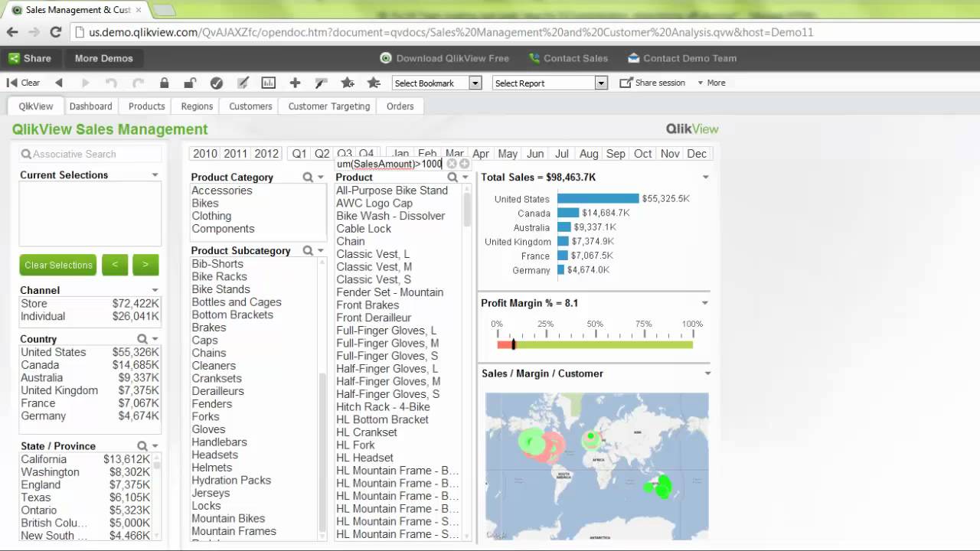The image size is (980, 551).
Task: Open Sales / Margin / Customer menu arrow
Action: (x=707, y=373)
